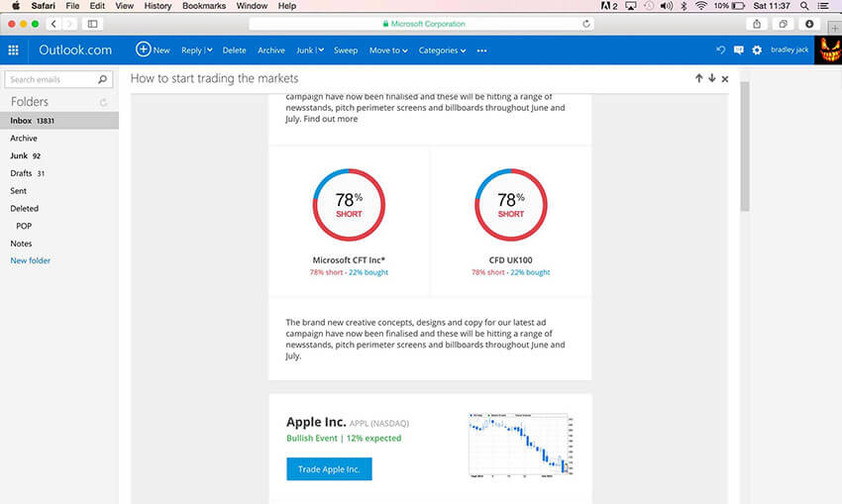Click the New email plus icon
The width and height of the screenshot is (842, 504).
[x=143, y=50]
